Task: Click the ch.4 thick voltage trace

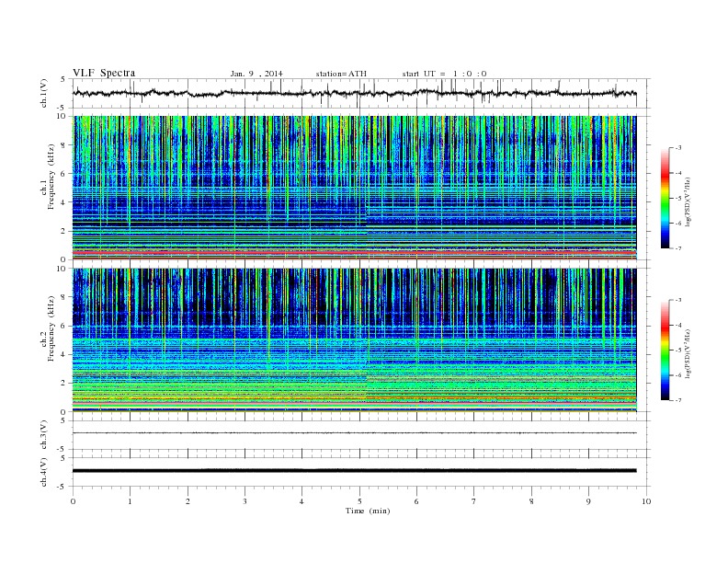Action: point(354,471)
